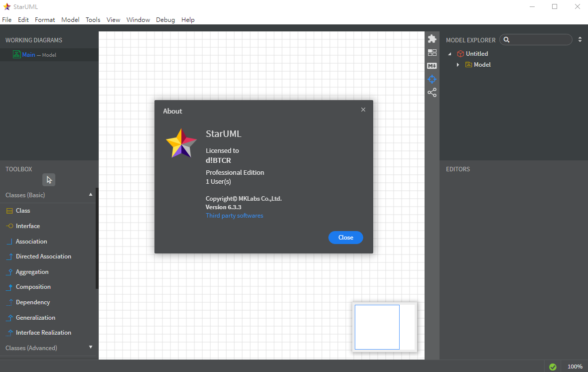Click the Copyright MKLabs Co.,Ltd. text
Screen dimensions: 588x372
(x=244, y=199)
